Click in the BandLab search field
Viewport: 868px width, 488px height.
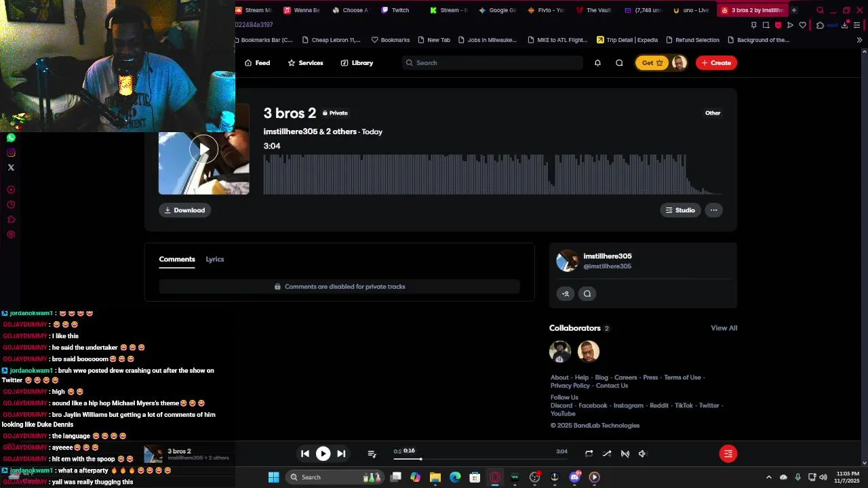pyautogui.click(x=492, y=63)
